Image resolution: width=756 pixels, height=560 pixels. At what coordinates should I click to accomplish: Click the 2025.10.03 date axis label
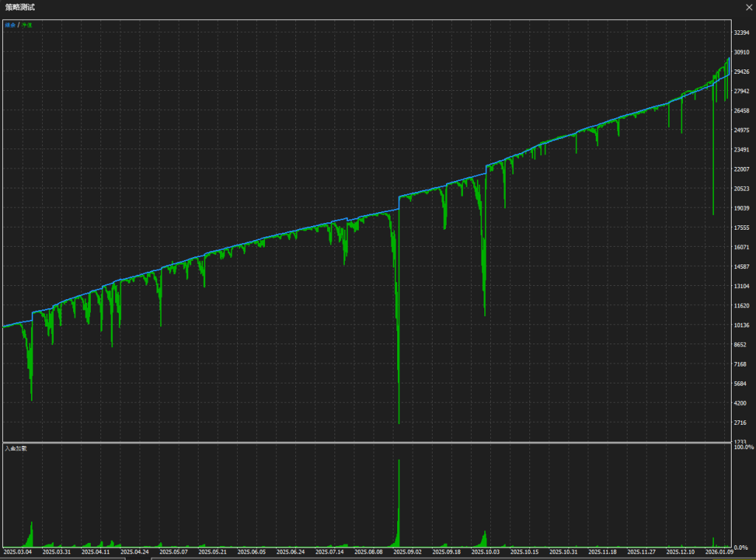(487, 551)
